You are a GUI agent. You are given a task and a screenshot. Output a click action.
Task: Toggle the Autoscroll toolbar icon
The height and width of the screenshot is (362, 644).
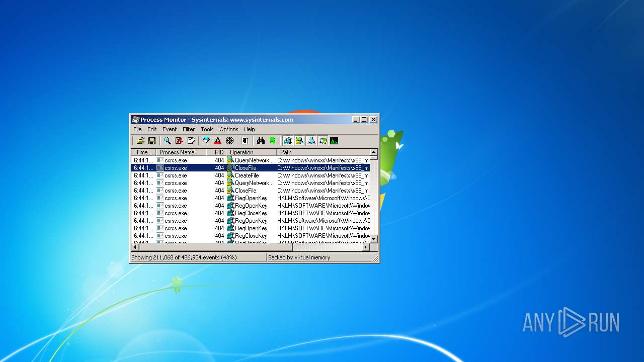179,141
